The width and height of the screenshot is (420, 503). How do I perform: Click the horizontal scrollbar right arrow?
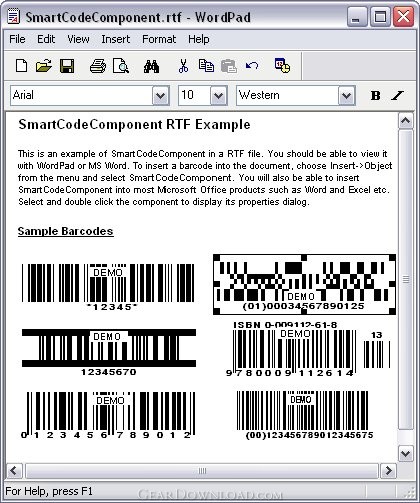[x=388, y=471]
